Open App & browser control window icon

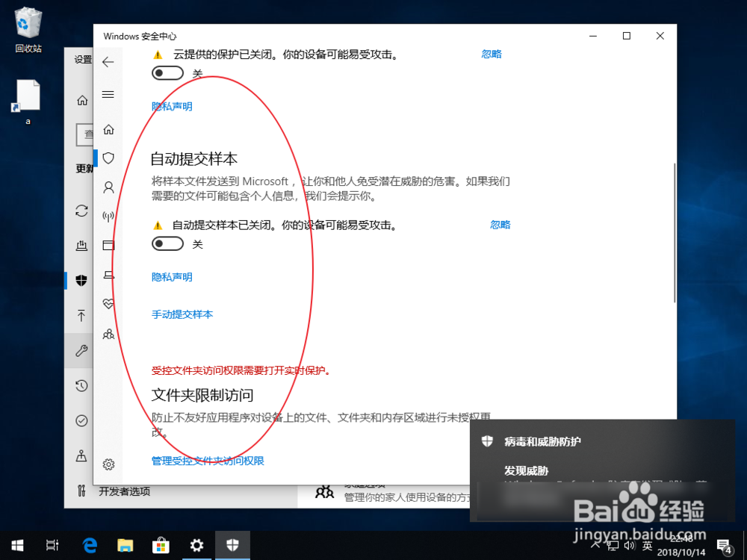click(x=108, y=245)
